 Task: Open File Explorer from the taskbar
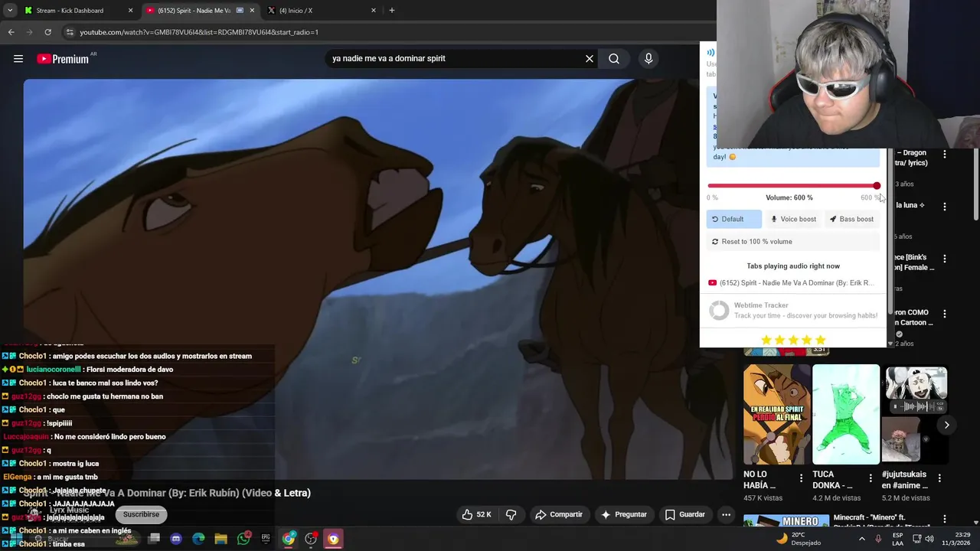[x=220, y=539]
